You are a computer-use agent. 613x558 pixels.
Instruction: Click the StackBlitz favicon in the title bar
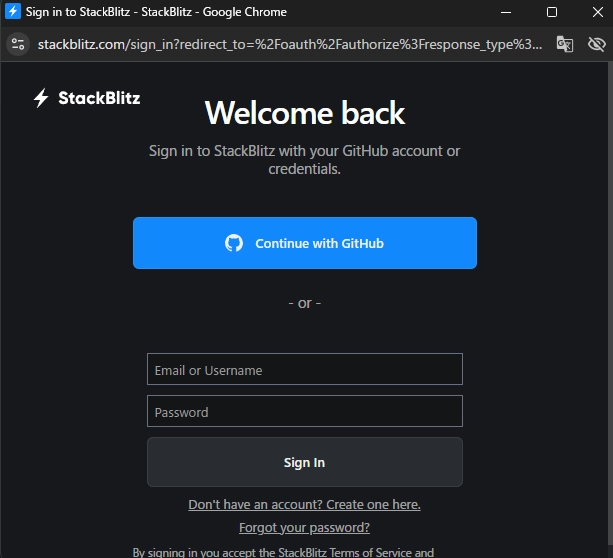coord(13,12)
